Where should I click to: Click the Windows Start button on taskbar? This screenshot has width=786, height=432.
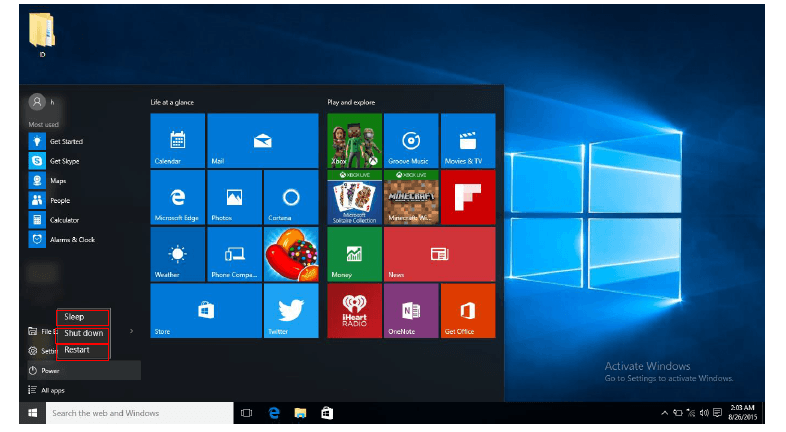pyautogui.click(x=32, y=413)
